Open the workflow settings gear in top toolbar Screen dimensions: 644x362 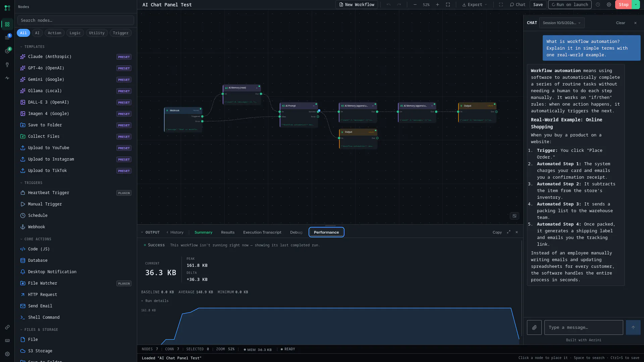(x=609, y=5)
